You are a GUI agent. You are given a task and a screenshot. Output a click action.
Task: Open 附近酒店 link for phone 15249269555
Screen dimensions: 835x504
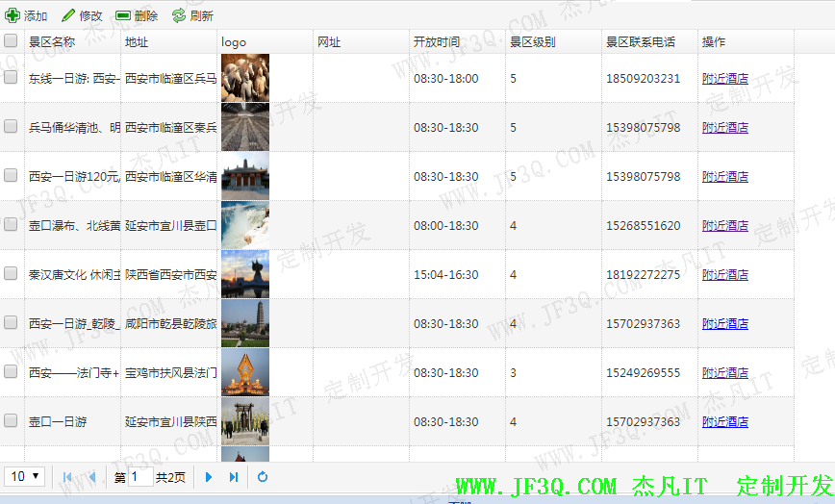(x=725, y=373)
